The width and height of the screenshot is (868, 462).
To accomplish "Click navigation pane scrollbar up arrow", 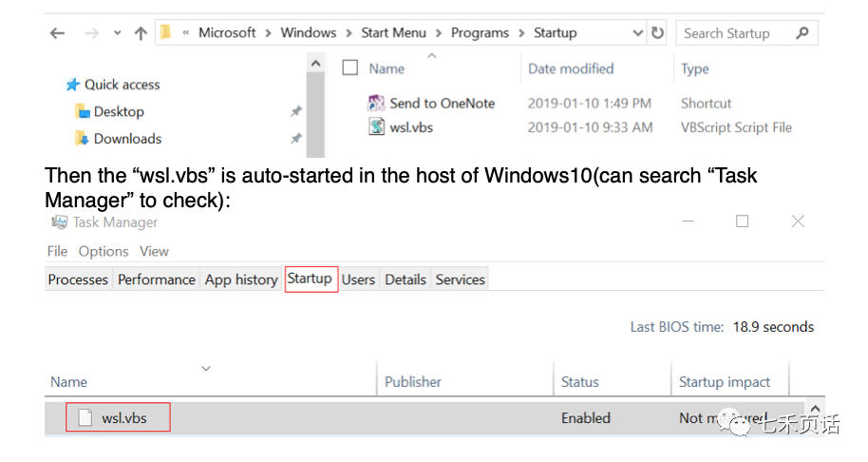I will click(x=315, y=63).
